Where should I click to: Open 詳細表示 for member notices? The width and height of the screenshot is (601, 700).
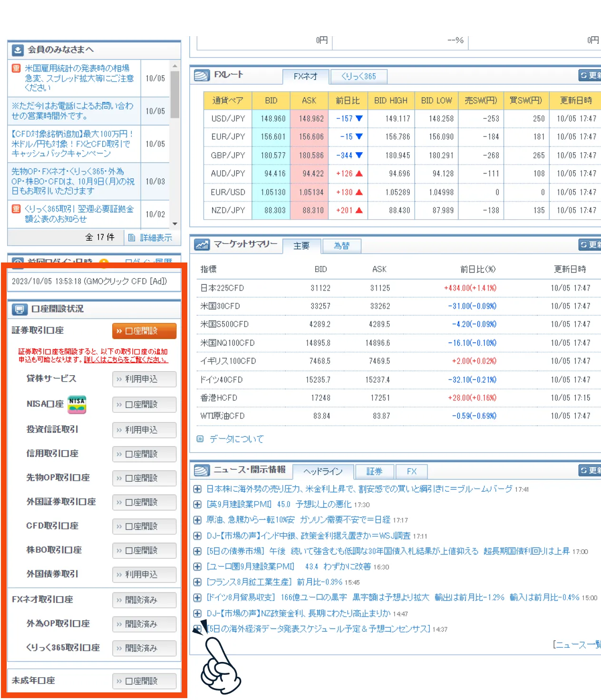(151, 237)
